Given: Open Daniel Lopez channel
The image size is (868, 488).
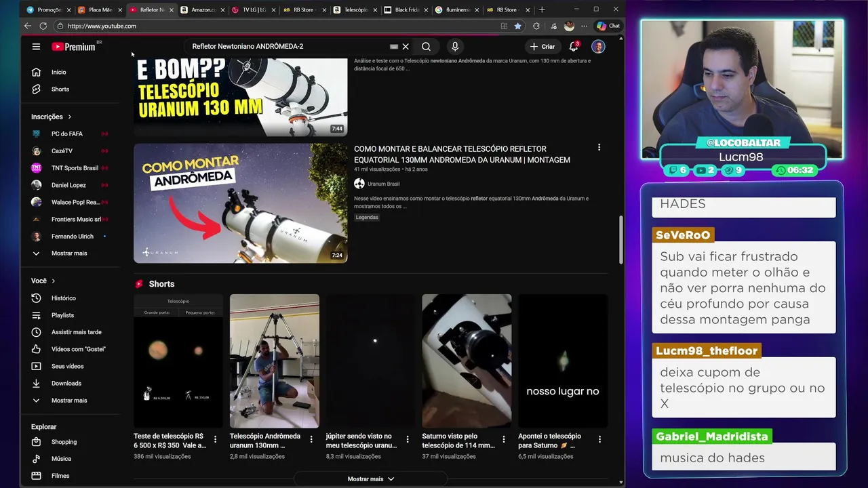Looking at the screenshot, I should tap(68, 185).
